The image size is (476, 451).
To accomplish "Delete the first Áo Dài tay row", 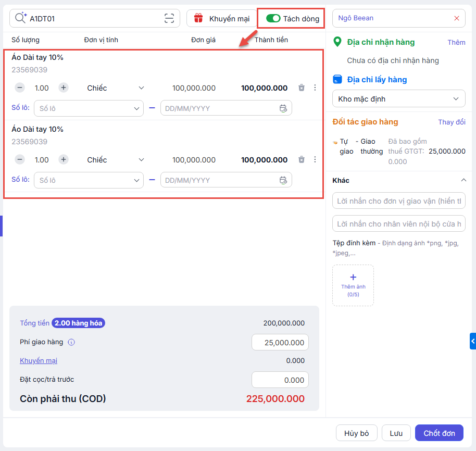I will tap(302, 88).
